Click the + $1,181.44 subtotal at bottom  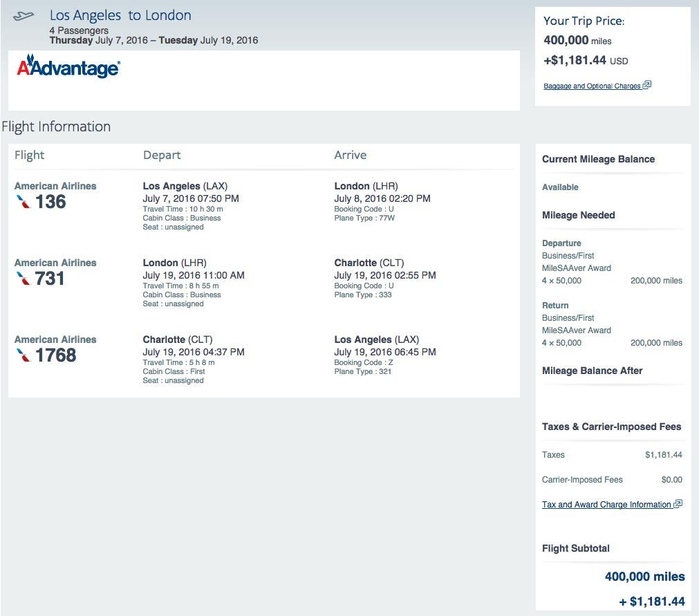(652, 601)
